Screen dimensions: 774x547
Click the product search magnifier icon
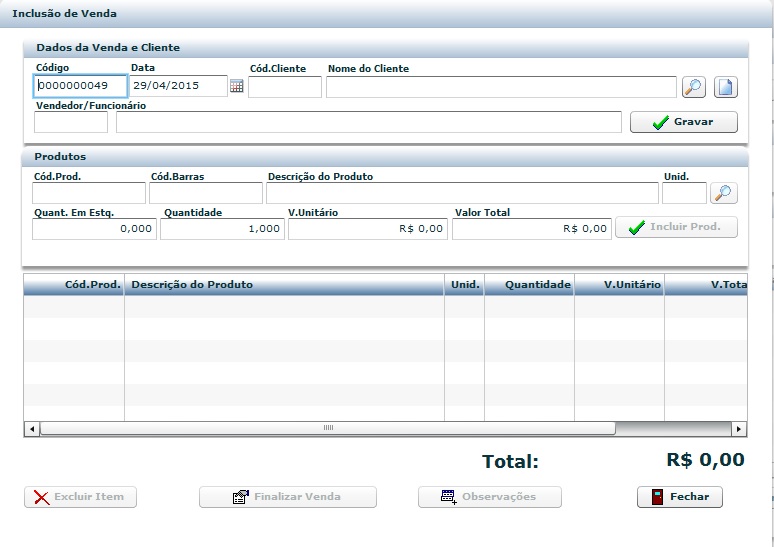pyautogui.click(x=723, y=193)
